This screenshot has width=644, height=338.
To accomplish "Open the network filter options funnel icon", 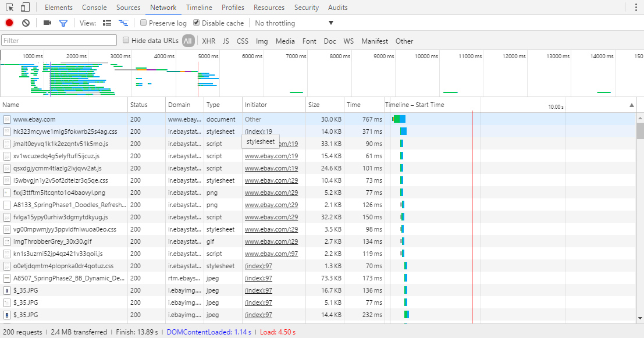I will (x=64, y=22).
